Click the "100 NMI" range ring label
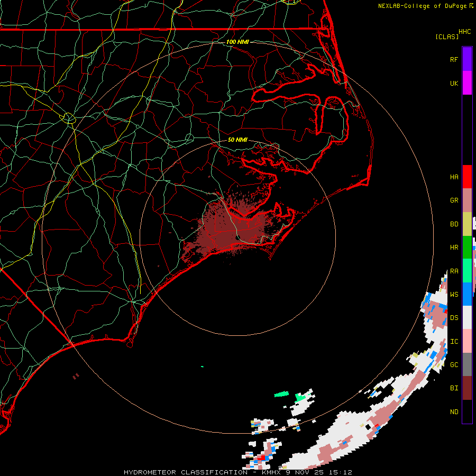This screenshot has height=476, width=476. click(x=237, y=42)
